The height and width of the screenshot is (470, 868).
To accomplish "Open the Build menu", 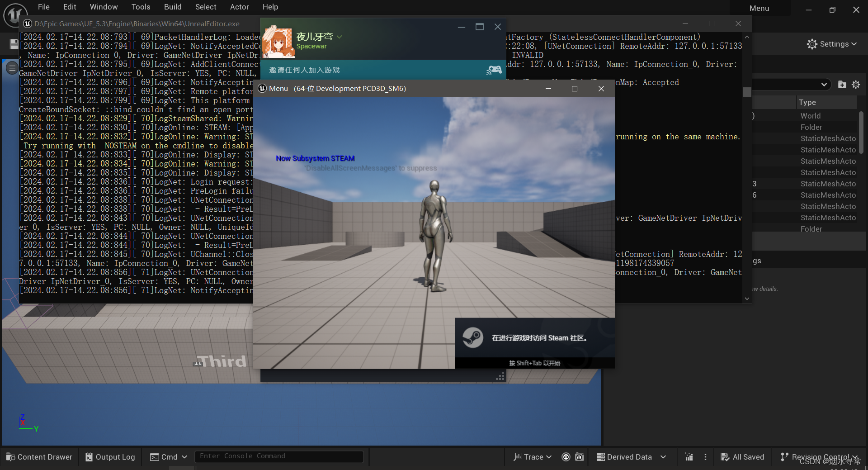I will 173,7.
